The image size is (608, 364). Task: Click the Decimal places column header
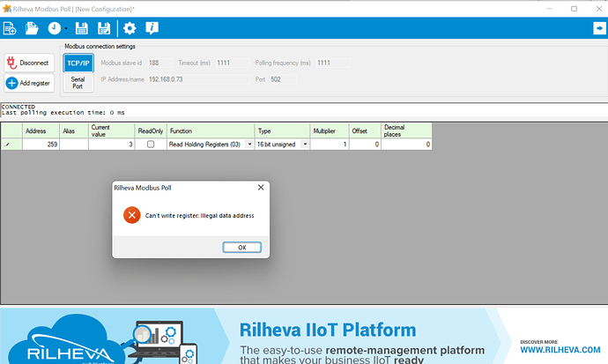point(406,131)
